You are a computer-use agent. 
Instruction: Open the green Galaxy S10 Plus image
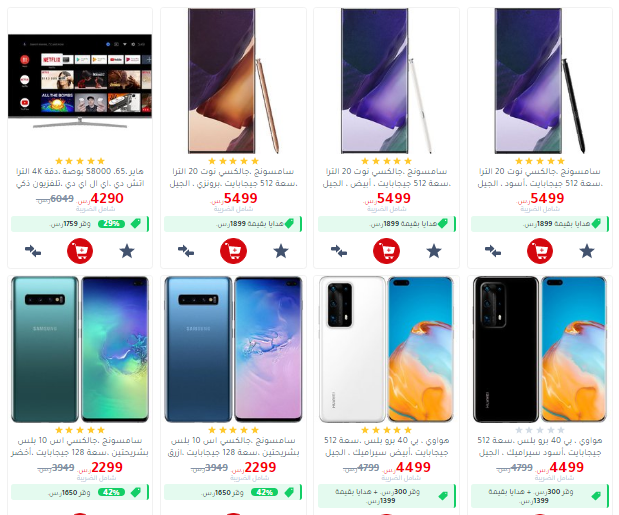tap(80, 349)
